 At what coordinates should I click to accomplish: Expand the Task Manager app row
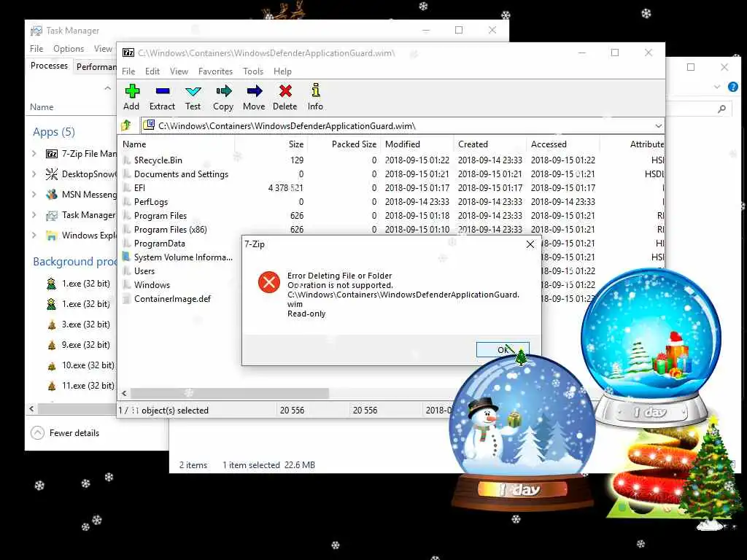pos(34,215)
